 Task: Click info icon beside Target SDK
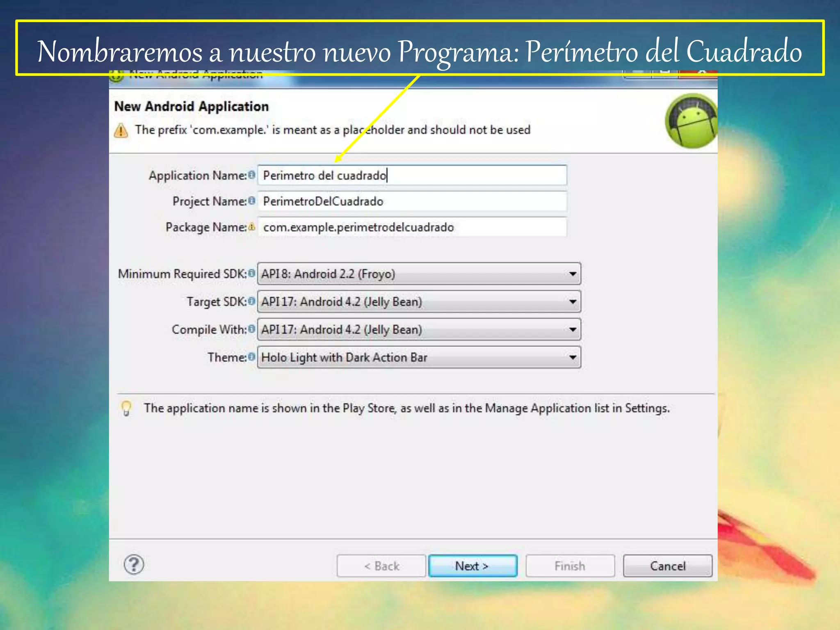pos(251,301)
